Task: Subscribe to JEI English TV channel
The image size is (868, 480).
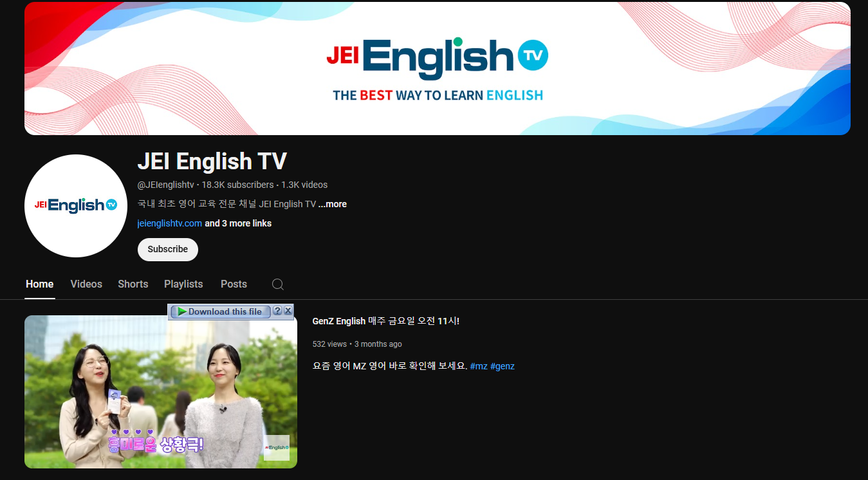Action: (168, 249)
